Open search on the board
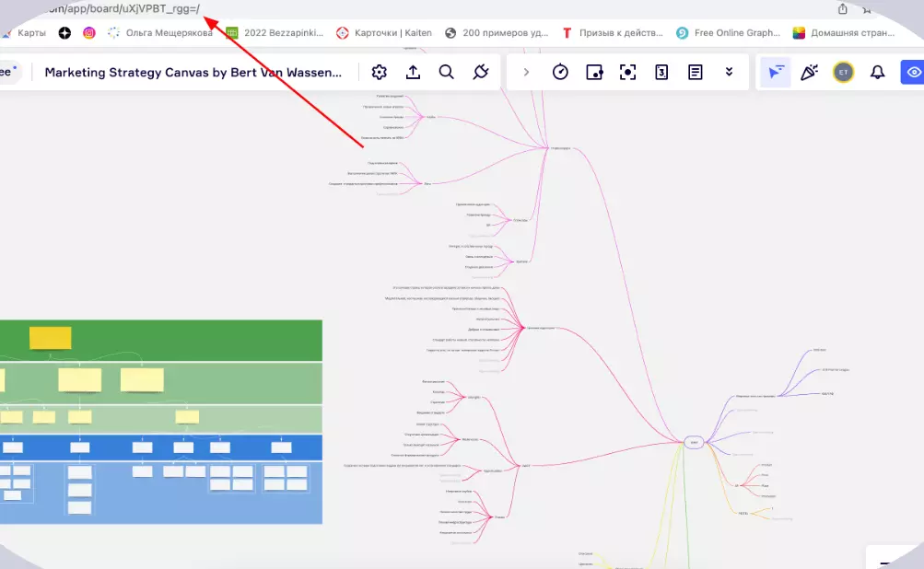 click(x=447, y=73)
